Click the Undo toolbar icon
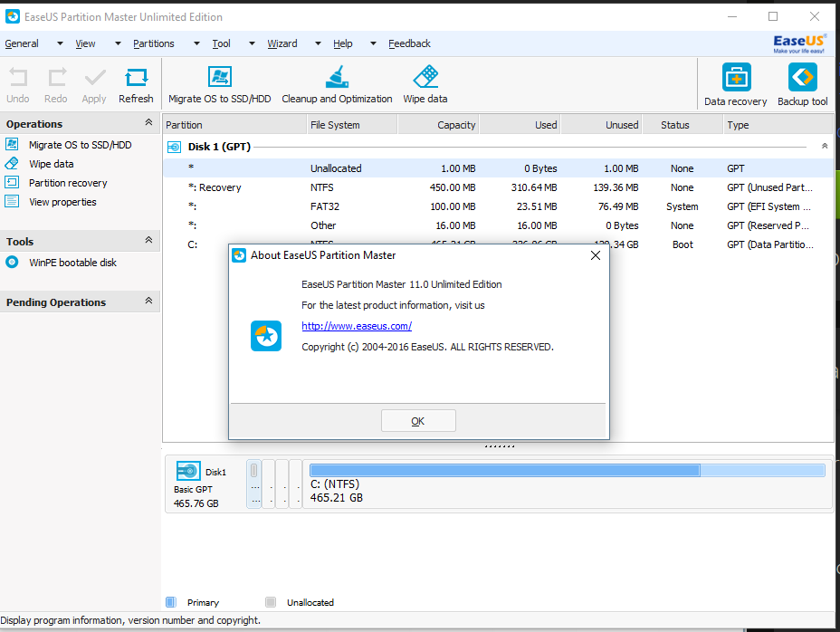The height and width of the screenshot is (632, 840). click(x=18, y=78)
